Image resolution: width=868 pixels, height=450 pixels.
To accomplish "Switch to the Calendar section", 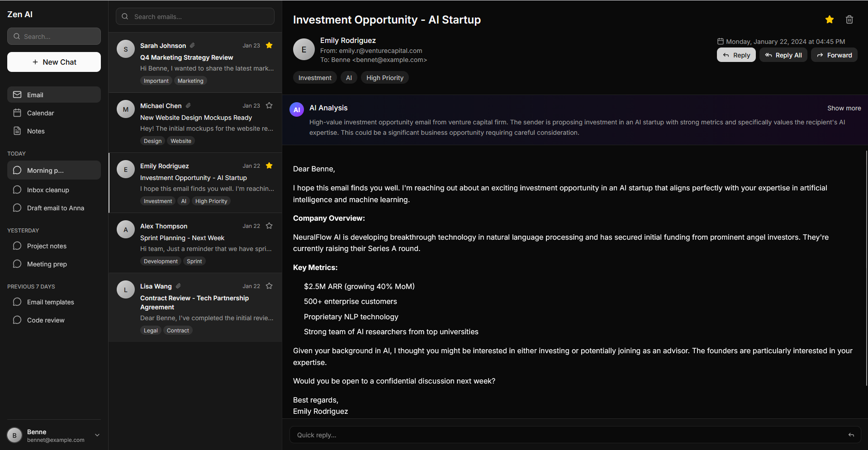I will tap(40, 113).
